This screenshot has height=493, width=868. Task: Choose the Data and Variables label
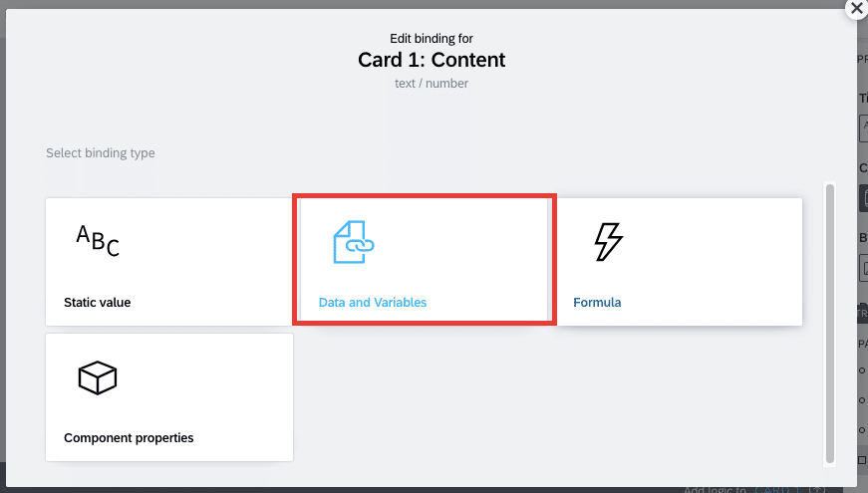[373, 302]
